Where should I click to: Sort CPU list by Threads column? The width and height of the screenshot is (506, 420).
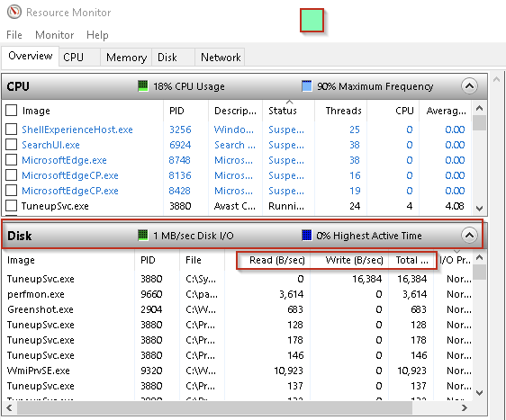[x=340, y=111]
